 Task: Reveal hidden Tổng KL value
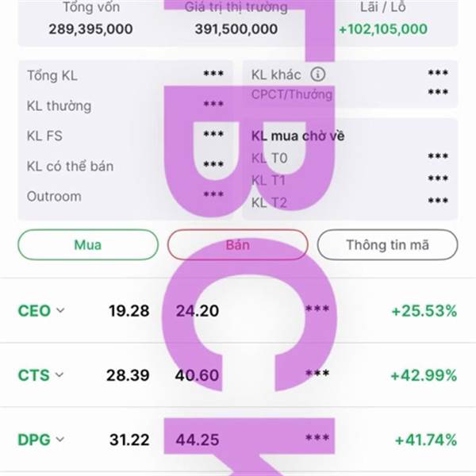[213, 74]
